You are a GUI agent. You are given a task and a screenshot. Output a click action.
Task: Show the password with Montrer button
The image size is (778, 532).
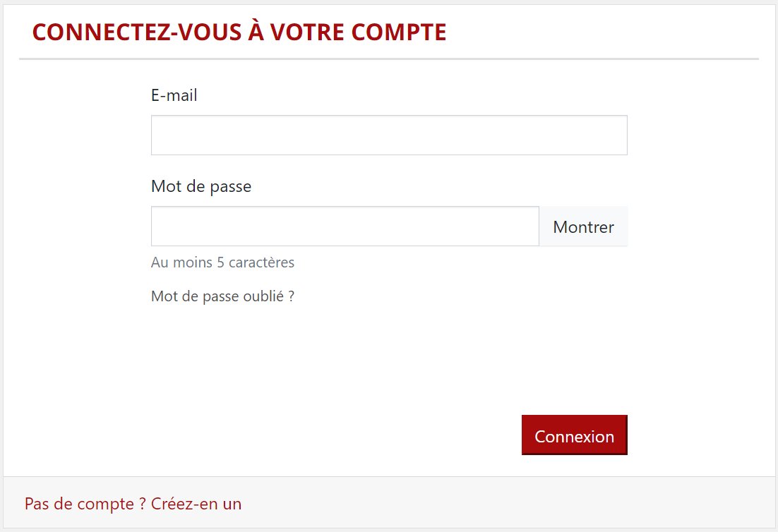point(583,226)
